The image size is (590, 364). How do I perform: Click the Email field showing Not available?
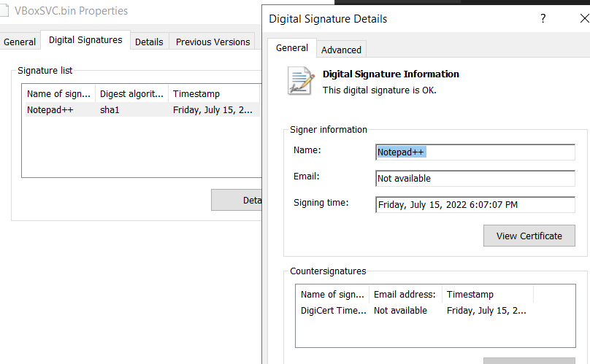475,179
